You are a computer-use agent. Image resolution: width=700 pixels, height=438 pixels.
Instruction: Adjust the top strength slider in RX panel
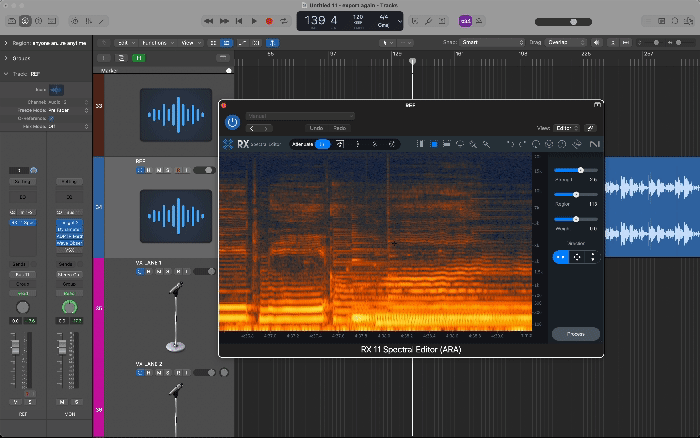[580, 170]
